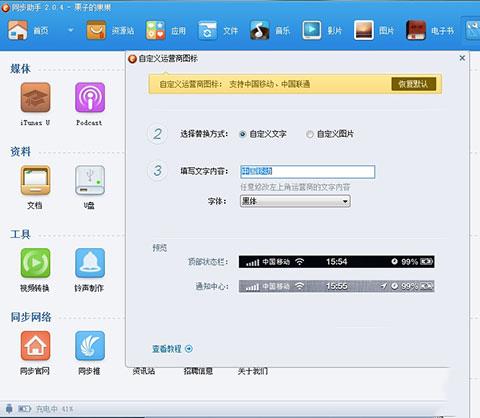This screenshot has width=480, height=418.
Task: Open the 电子书 ebook icon
Action: pyautogui.click(x=416, y=30)
